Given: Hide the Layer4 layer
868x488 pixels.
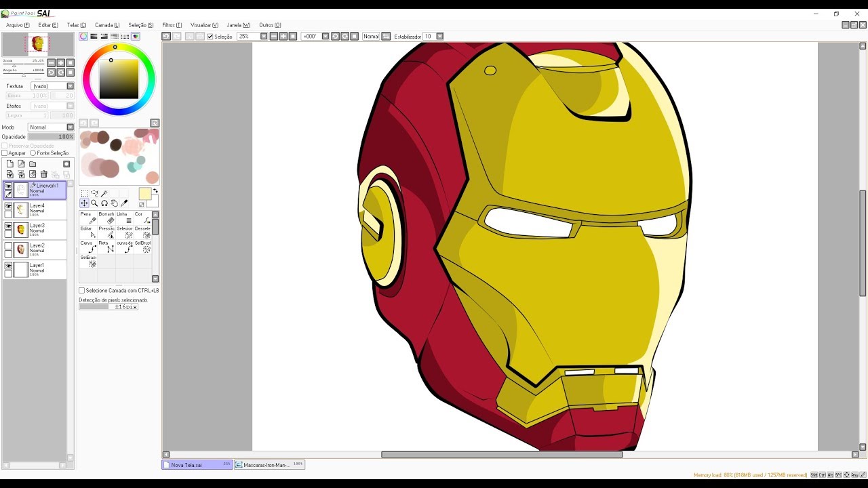Looking at the screenshot, I should [8, 206].
